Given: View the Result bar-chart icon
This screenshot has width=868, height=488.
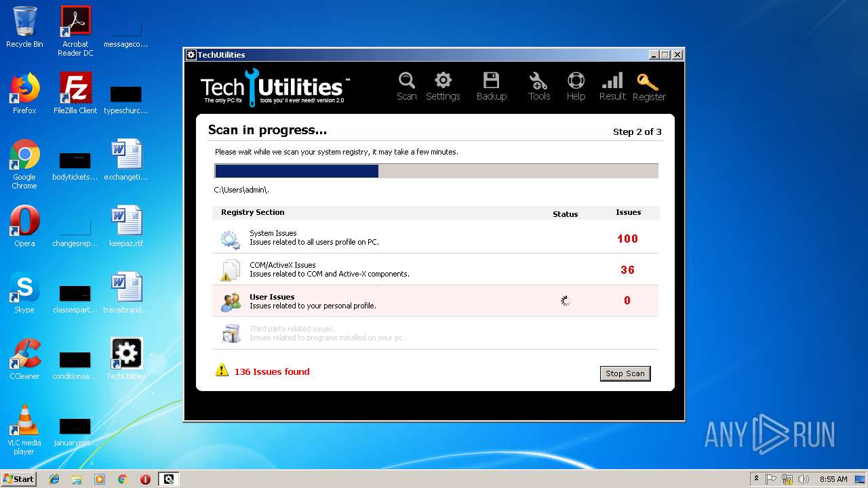Looking at the screenshot, I should click(x=612, y=86).
